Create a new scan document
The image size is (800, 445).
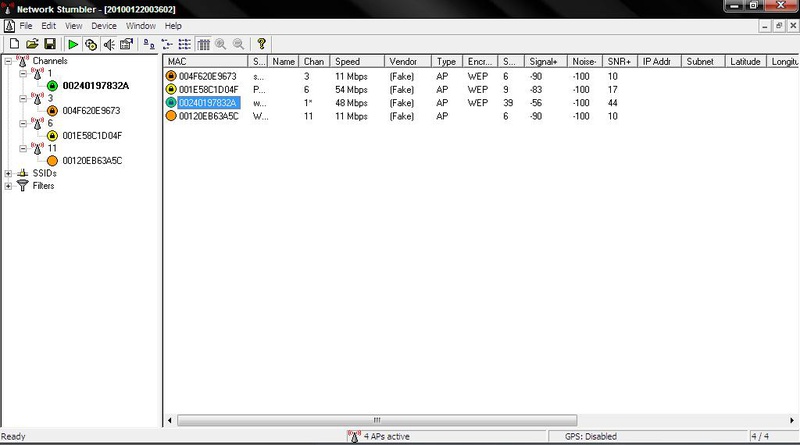click(14, 44)
